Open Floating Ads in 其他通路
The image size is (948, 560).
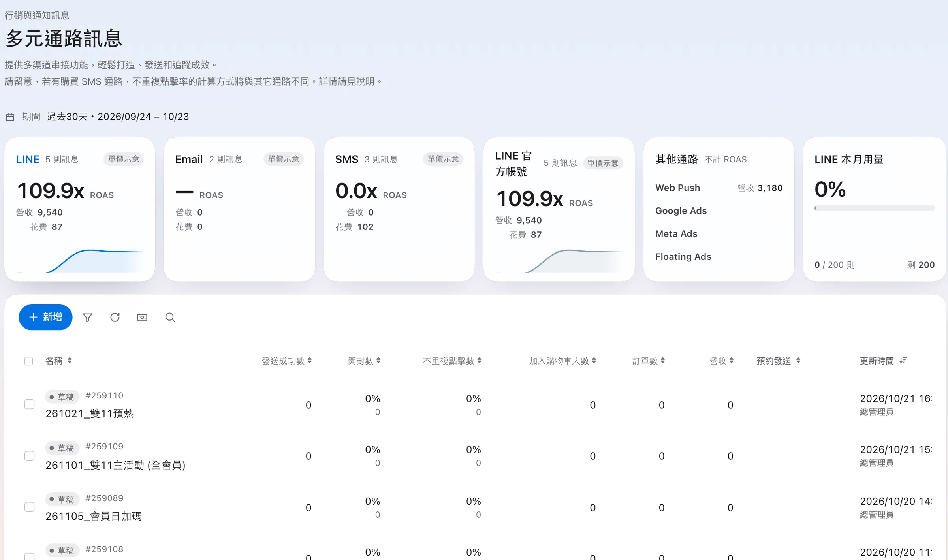[683, 257]
